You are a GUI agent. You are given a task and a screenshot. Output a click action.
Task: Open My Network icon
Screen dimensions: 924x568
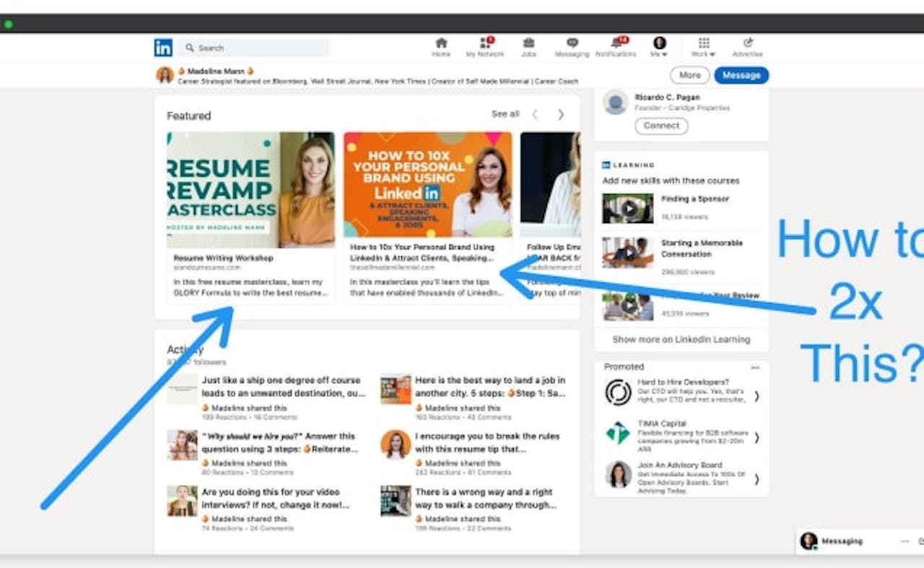point(485,48)
